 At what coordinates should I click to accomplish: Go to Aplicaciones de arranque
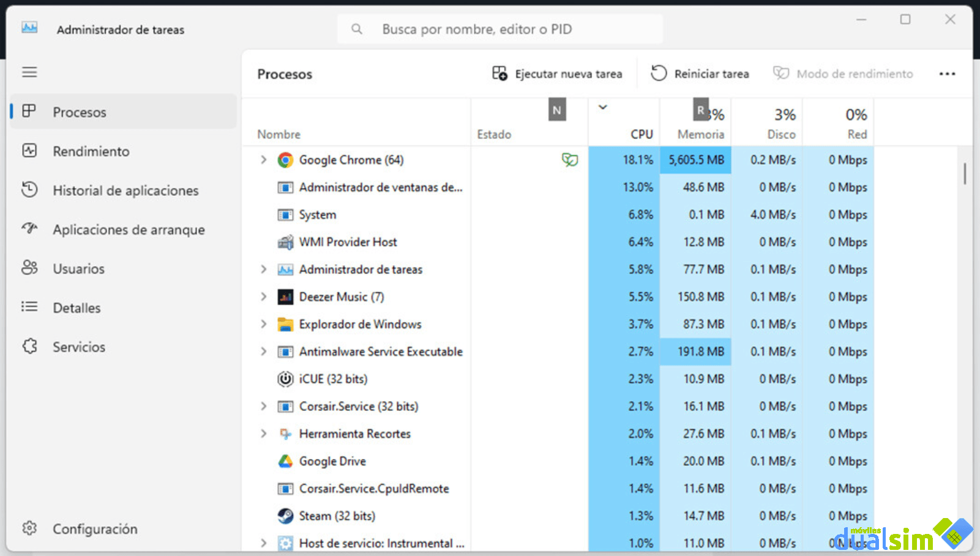click(124, 229)
